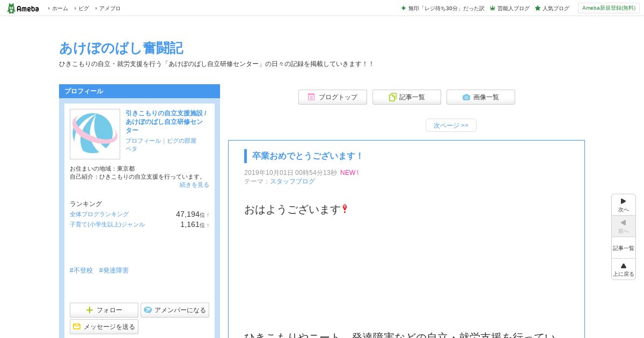Viewport: 644px width, 338px height.
Task: Click メッセージを送る button
Action: (x=104, y=327)
